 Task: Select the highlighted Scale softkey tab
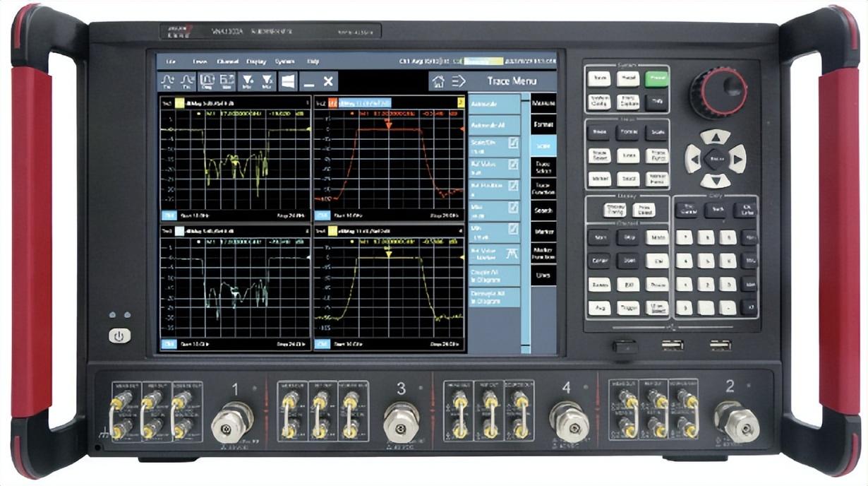click(x=543, y=146)
